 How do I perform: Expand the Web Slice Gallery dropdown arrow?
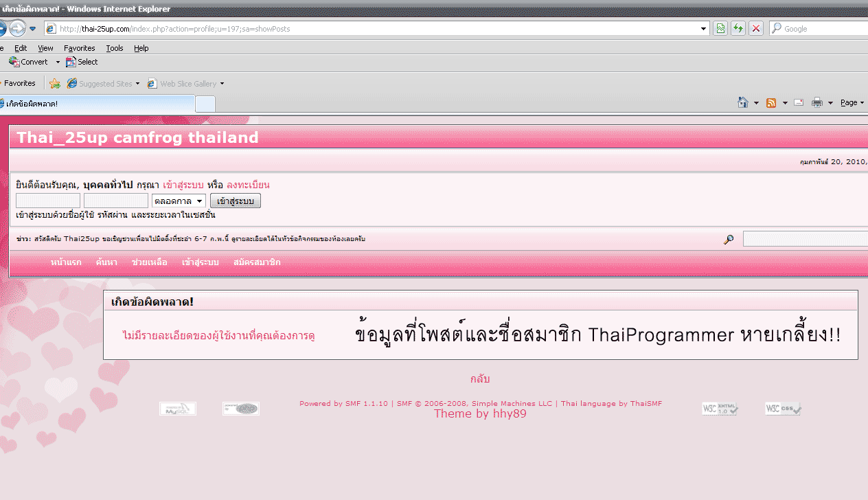click(222, 84)
